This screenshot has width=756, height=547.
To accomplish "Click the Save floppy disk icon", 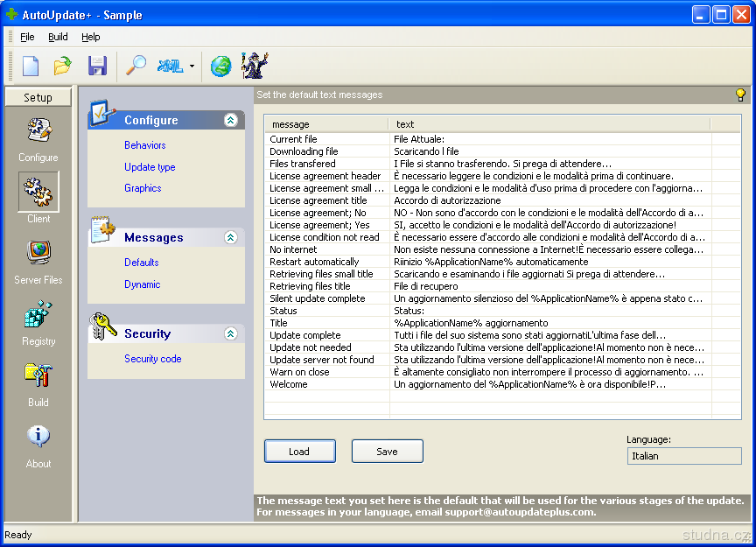I will point(97,66).
